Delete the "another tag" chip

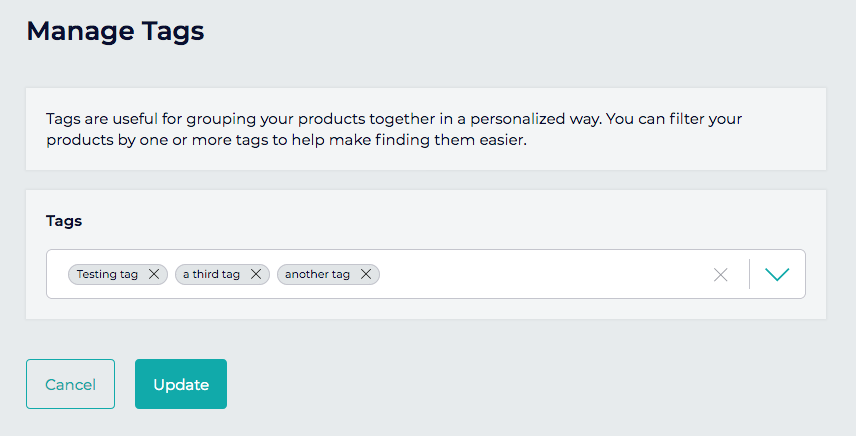(365, 274)
